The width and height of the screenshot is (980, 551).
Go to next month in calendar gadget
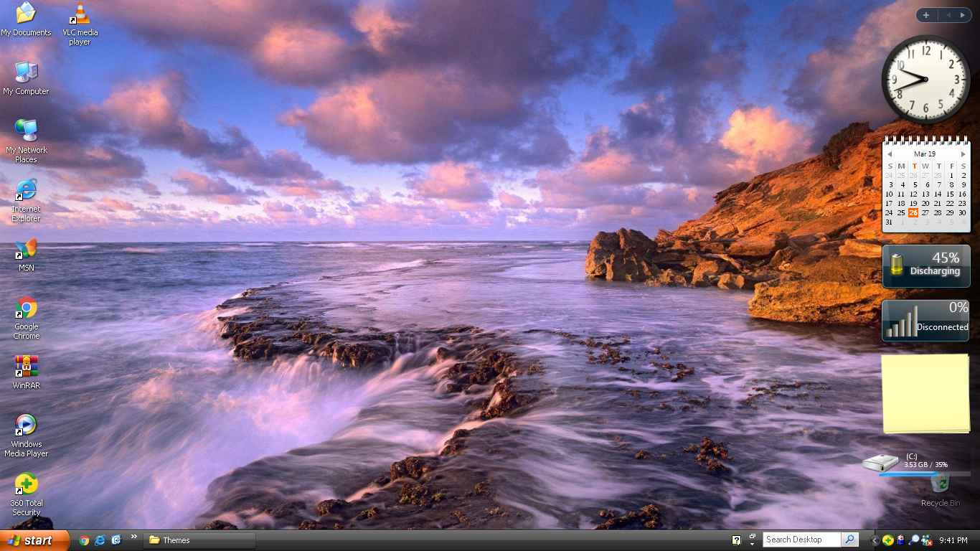963,154
